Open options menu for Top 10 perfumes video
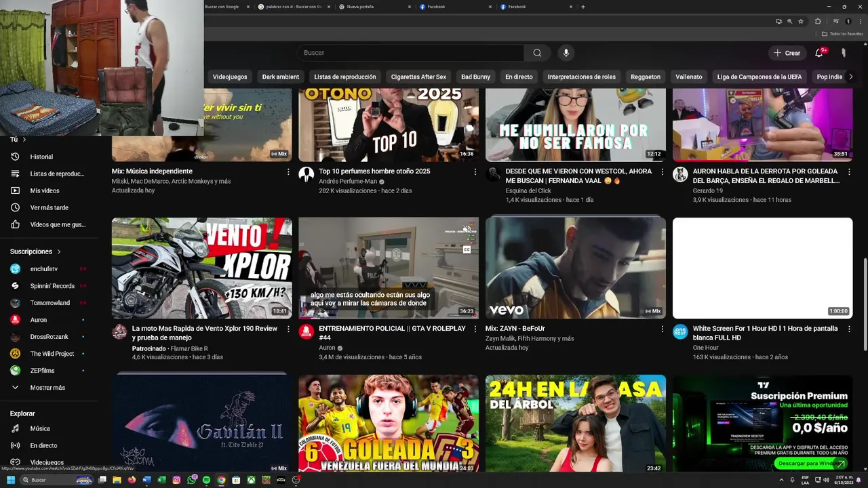This screenshot has width=868, height=488. [x=475, y=172]
